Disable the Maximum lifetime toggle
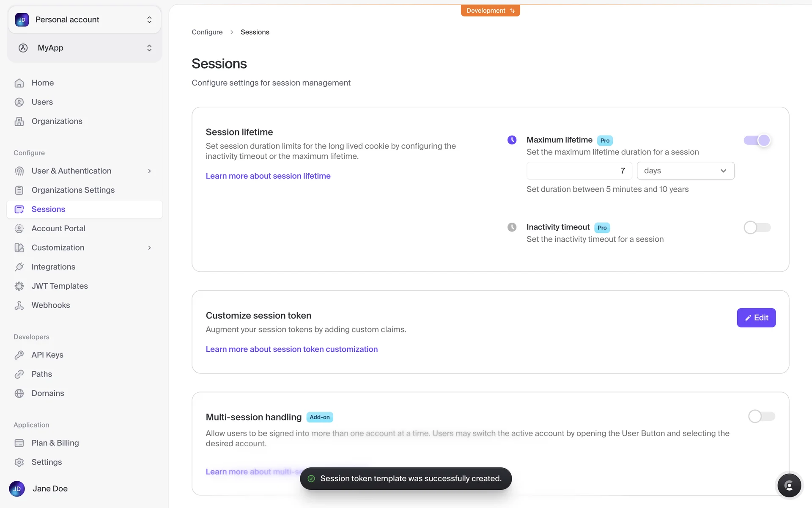 coord(757,140)
